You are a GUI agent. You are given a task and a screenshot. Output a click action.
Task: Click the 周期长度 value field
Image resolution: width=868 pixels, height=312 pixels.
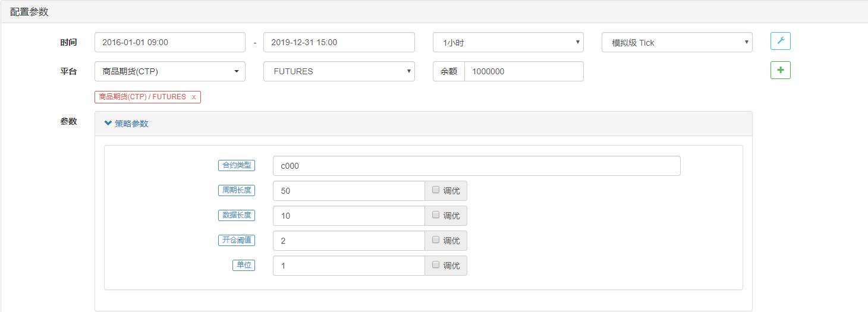pyautogui.click(x=348, y=191)
